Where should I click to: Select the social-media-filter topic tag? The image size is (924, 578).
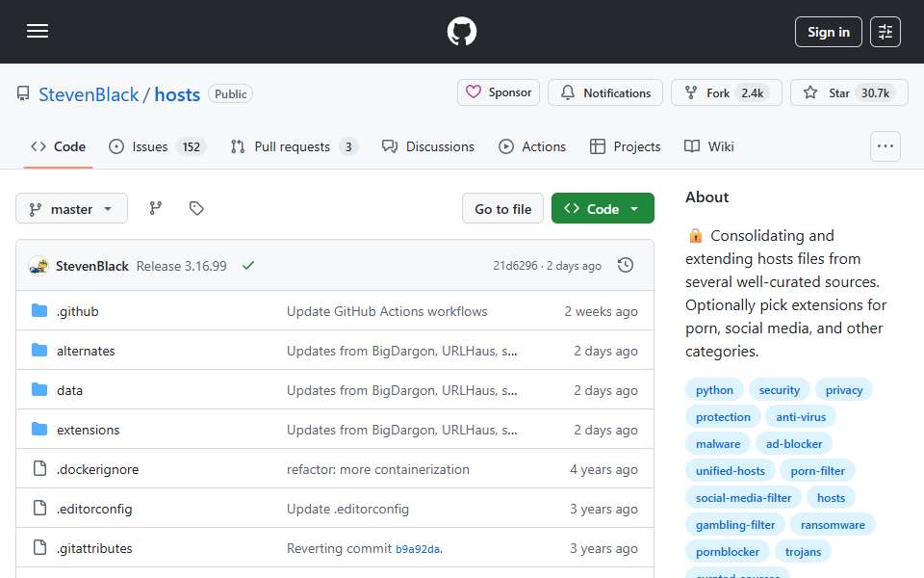(743, 498)
